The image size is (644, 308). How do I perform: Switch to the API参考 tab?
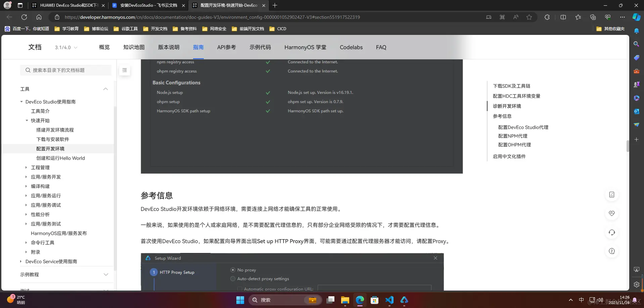[226, 47]
